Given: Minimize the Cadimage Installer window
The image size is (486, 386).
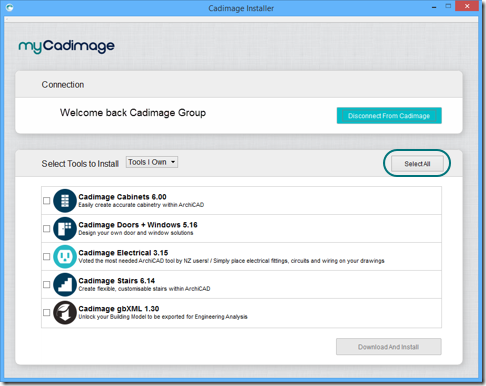Looking at the screenshot, I should [x=434, y=7].
